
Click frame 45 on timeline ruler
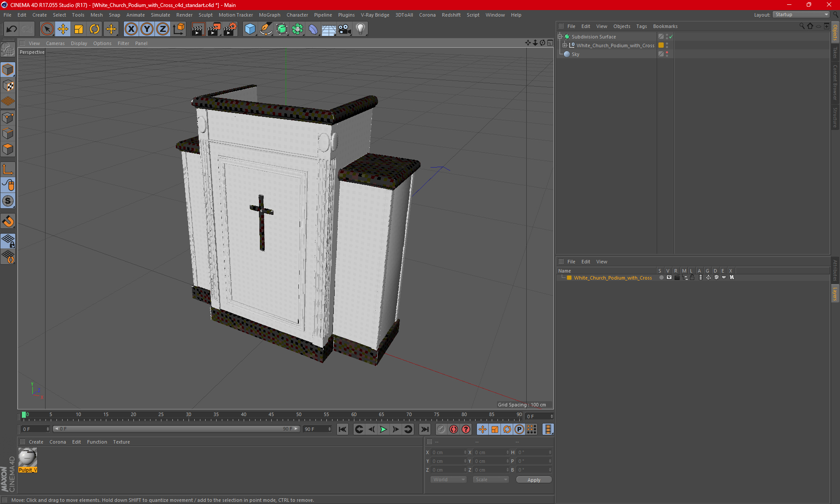[271, 414]
